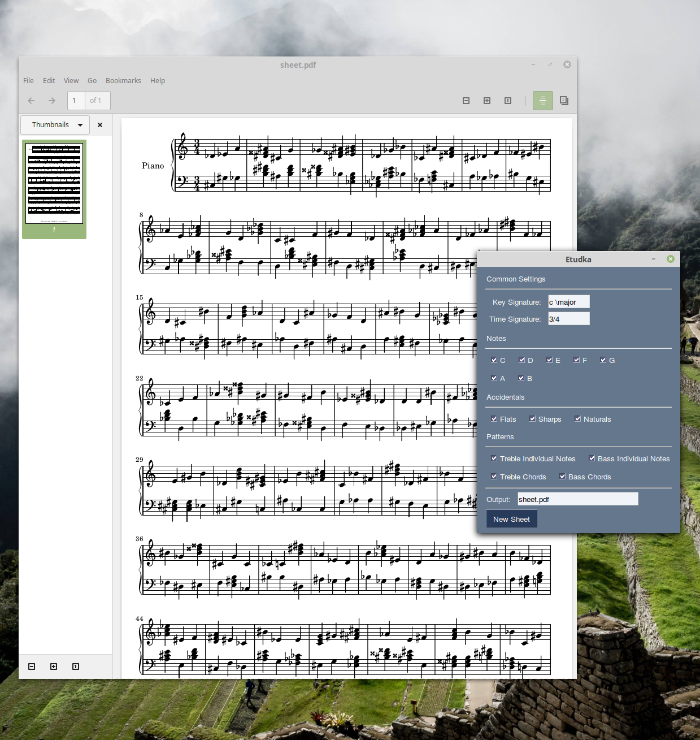The height and width of the screenshot is (740, 700).
Task: Enlarge thumbnails with sidebar plus icon
Action: [54, 667]
